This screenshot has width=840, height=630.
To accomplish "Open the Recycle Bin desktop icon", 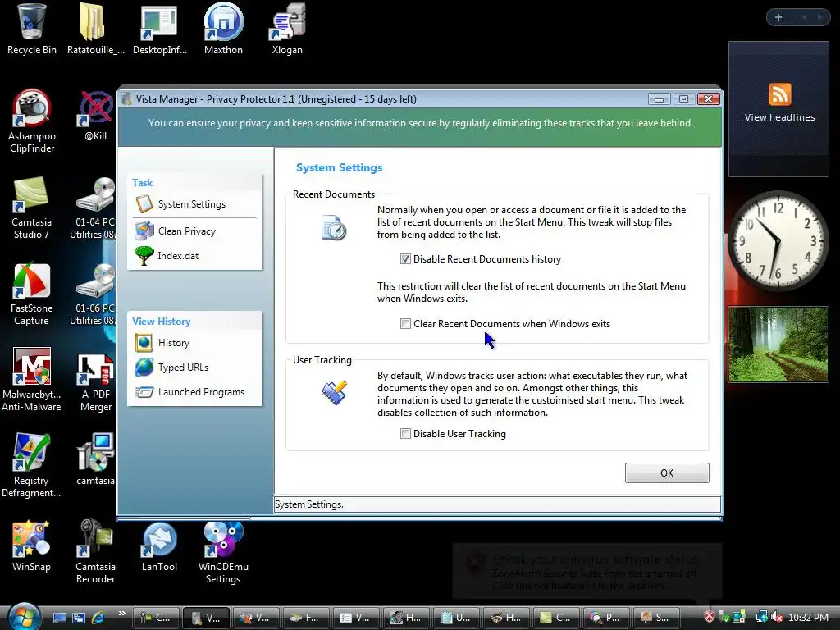I will point(32,30).
